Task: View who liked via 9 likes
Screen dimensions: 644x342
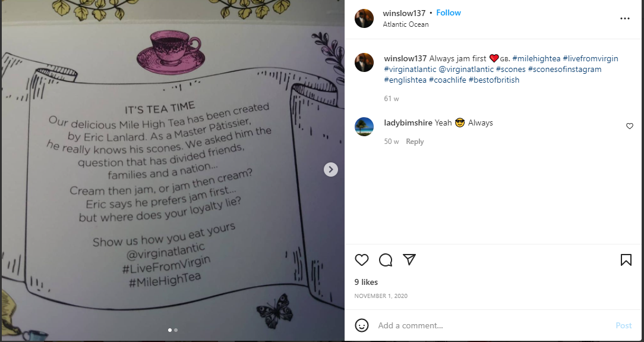Action: pyautogui.click(x=366, y=282)
